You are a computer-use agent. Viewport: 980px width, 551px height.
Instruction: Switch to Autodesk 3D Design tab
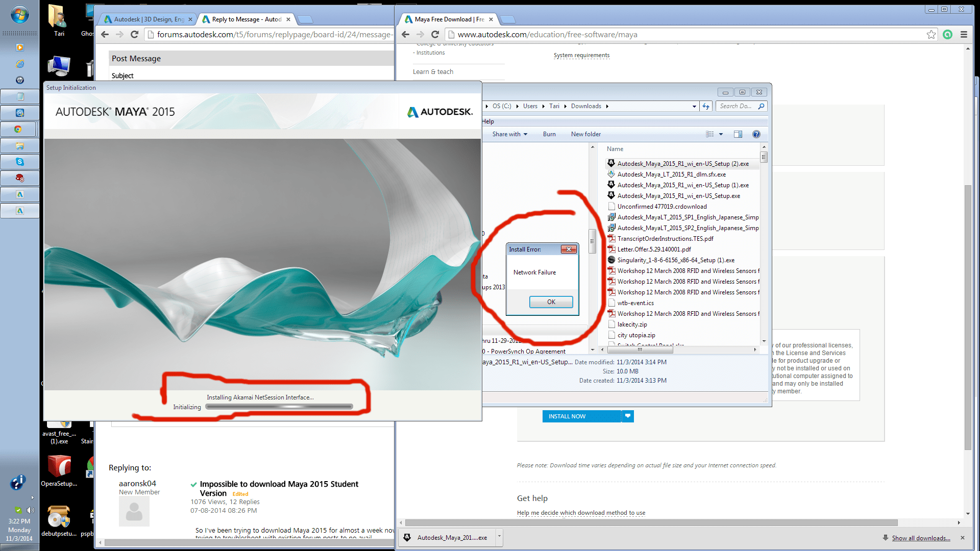click(148, 19)
